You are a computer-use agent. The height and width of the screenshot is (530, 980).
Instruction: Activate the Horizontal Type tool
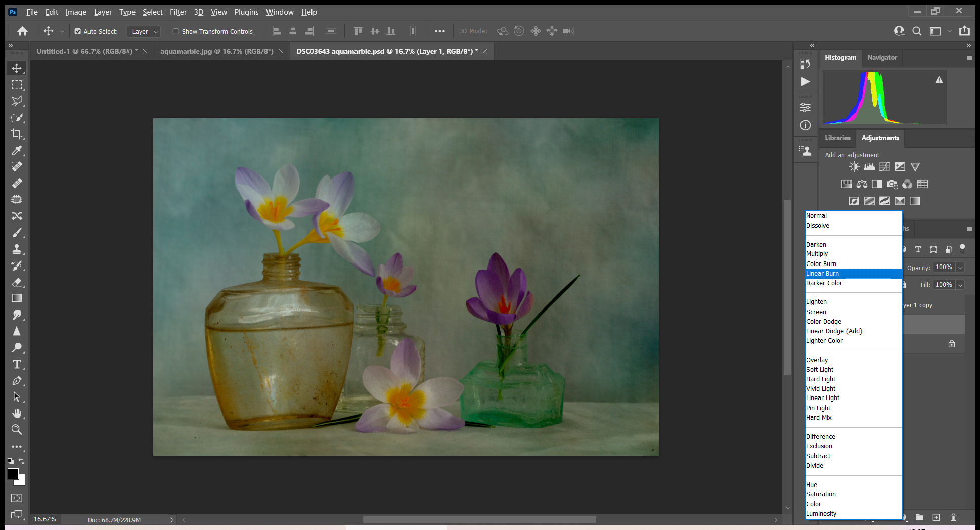point(17,364)
